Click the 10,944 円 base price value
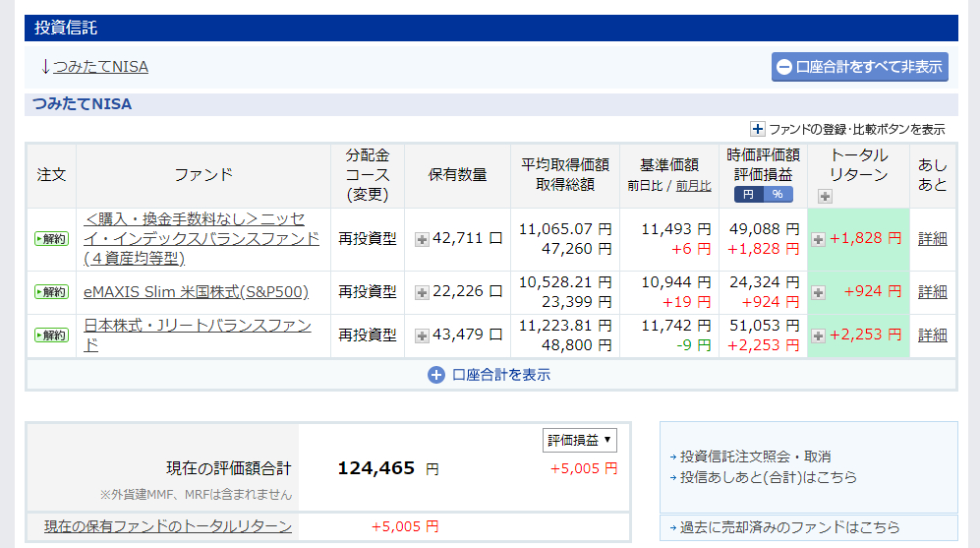This screenshot has height=548, width=980. pos(675,282)
